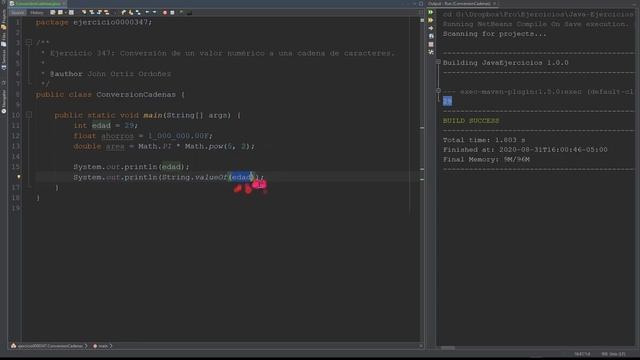Click the Shift Line Left icon
This screenshot has width=640, height=360.
[147, 13]
